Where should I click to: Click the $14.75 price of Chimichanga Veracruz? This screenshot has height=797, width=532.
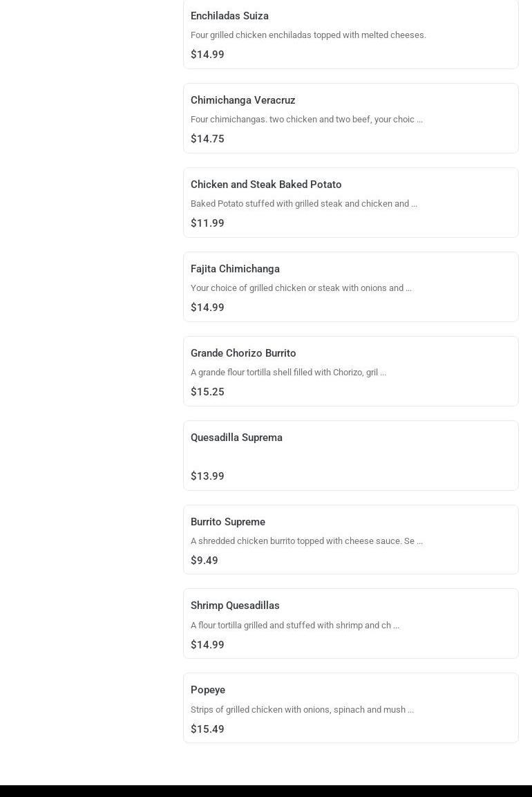tap(207, 139)
